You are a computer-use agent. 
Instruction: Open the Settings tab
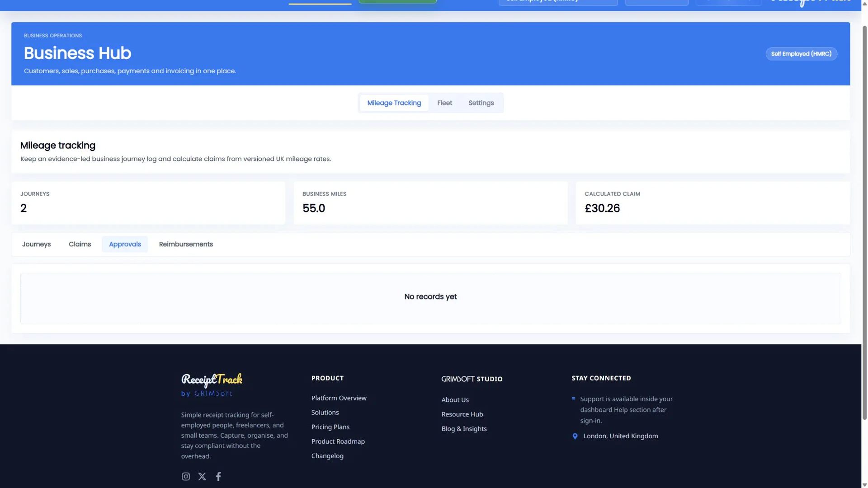coord(481,103)
